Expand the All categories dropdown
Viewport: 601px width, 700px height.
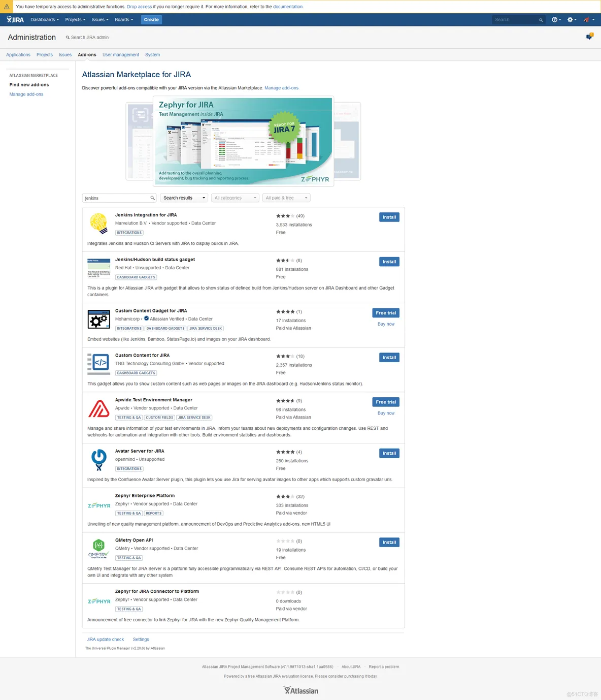tap(235, 198)
